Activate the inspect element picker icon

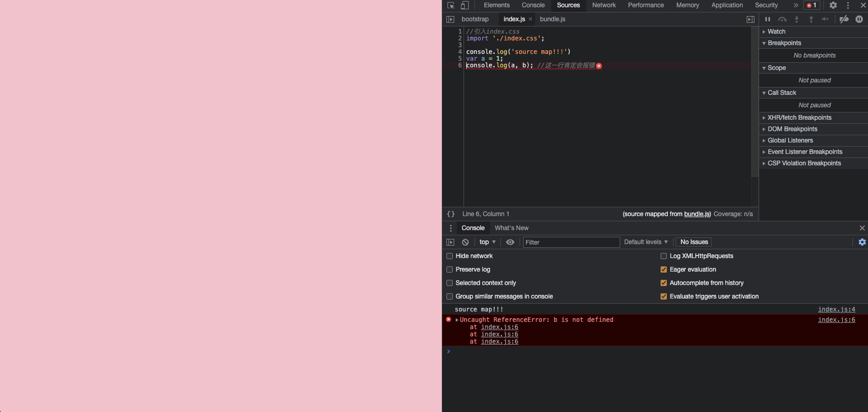[451, 5]
